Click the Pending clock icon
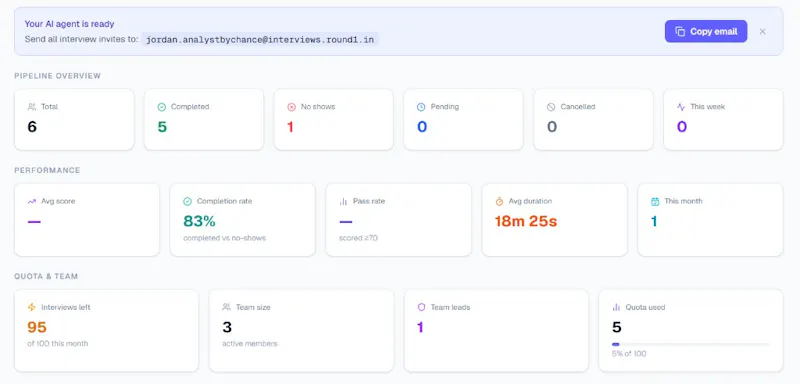The image size is (800, 384). (421, 107)
